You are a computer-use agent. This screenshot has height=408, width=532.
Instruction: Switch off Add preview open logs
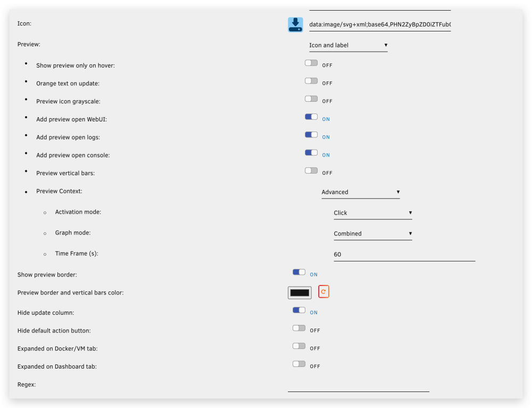coord(311,135)
